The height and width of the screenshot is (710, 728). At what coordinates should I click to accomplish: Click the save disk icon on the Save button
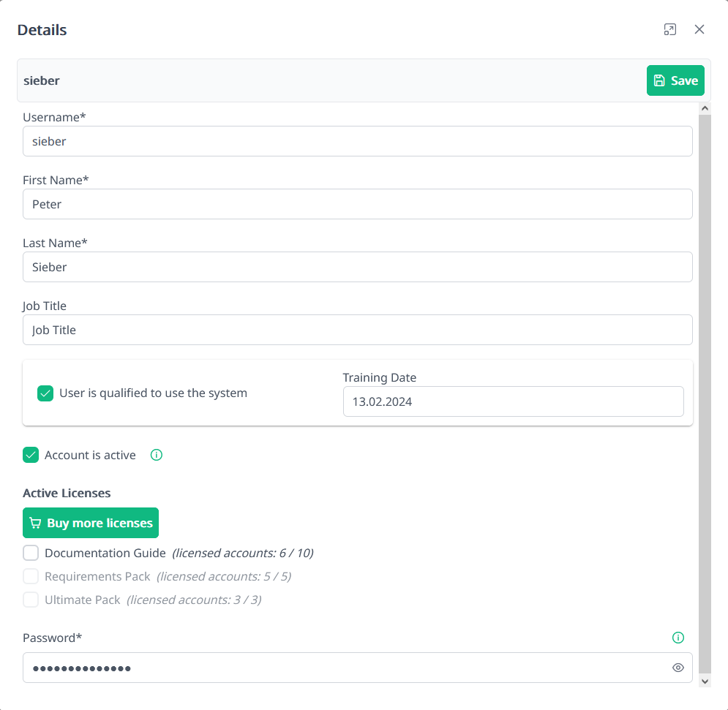tap(659, 80)
